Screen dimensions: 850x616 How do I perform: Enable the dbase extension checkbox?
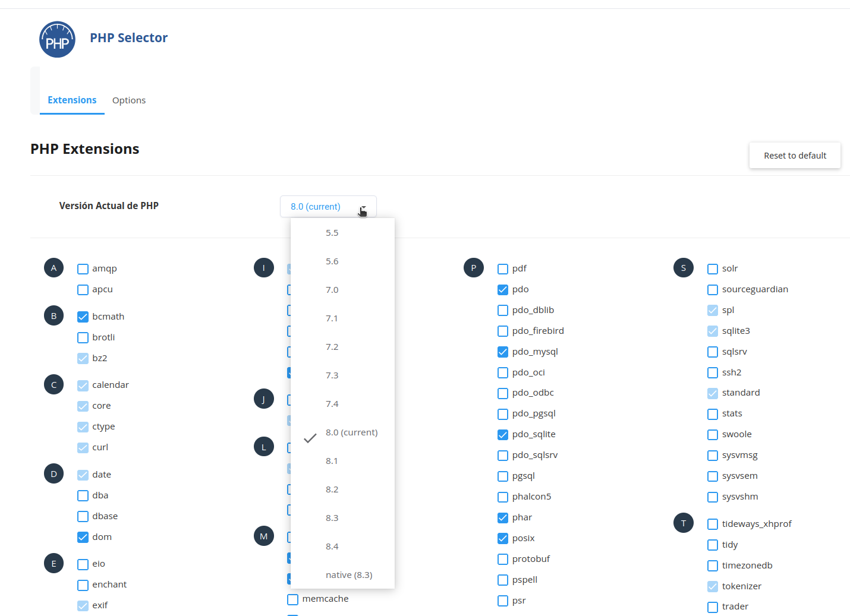[83, 517]
